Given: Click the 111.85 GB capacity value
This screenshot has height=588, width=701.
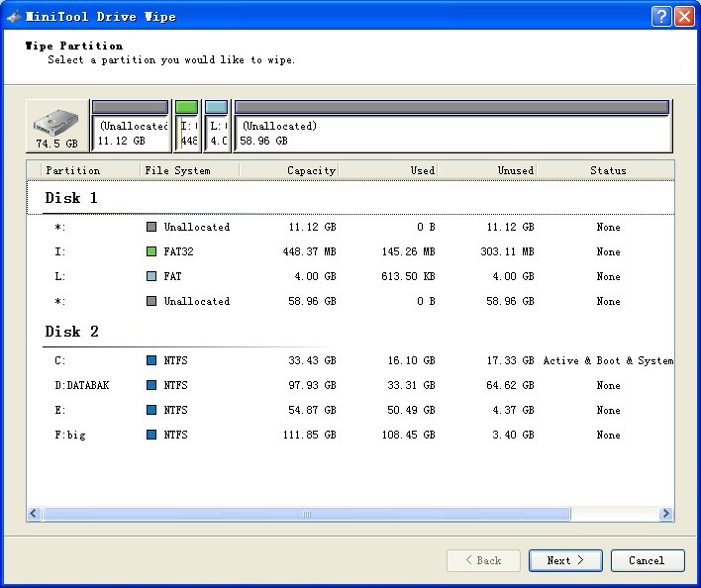Looking at the screenshot, I should tap(309, 435).
